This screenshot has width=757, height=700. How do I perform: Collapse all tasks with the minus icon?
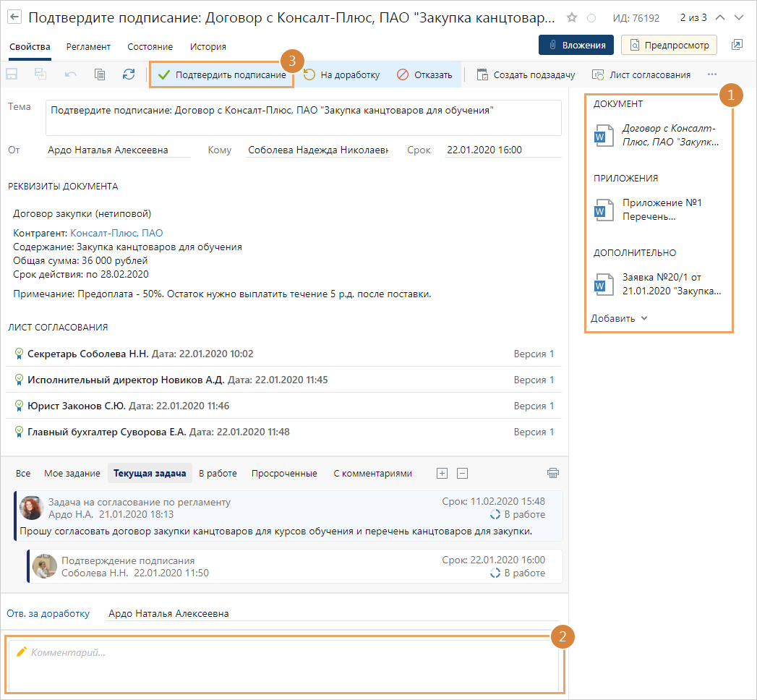pyautogui.click(x=463, y=473)
